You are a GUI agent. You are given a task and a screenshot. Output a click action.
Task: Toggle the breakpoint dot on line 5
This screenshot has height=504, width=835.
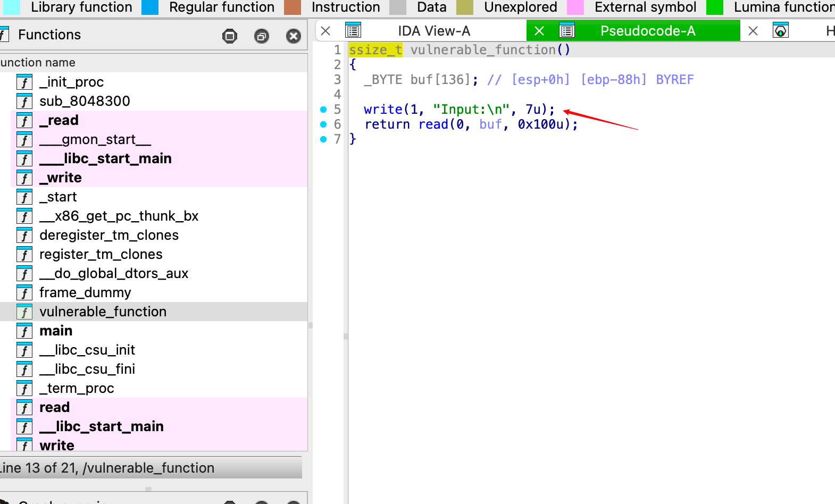point(323,110)
